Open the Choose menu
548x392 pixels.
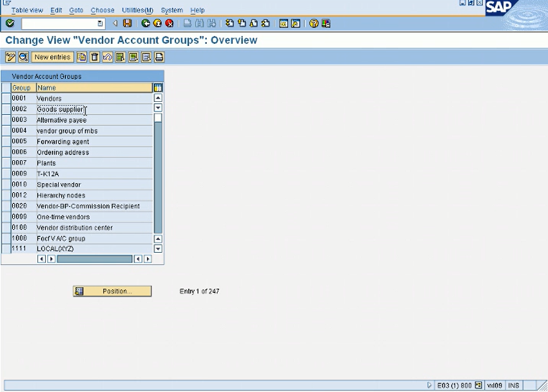click(103, 10)
